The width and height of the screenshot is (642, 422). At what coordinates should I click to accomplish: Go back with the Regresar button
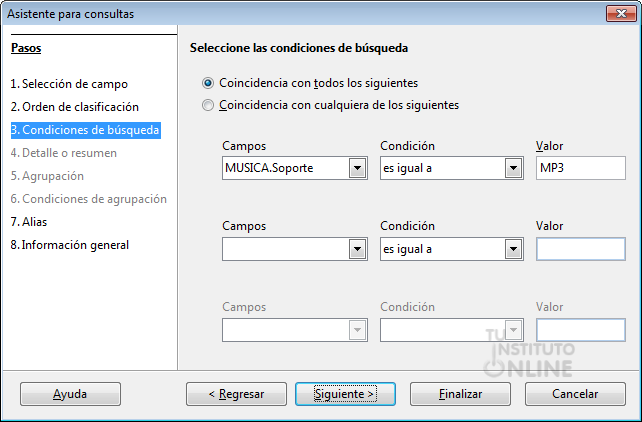click(x=236, y=394)
